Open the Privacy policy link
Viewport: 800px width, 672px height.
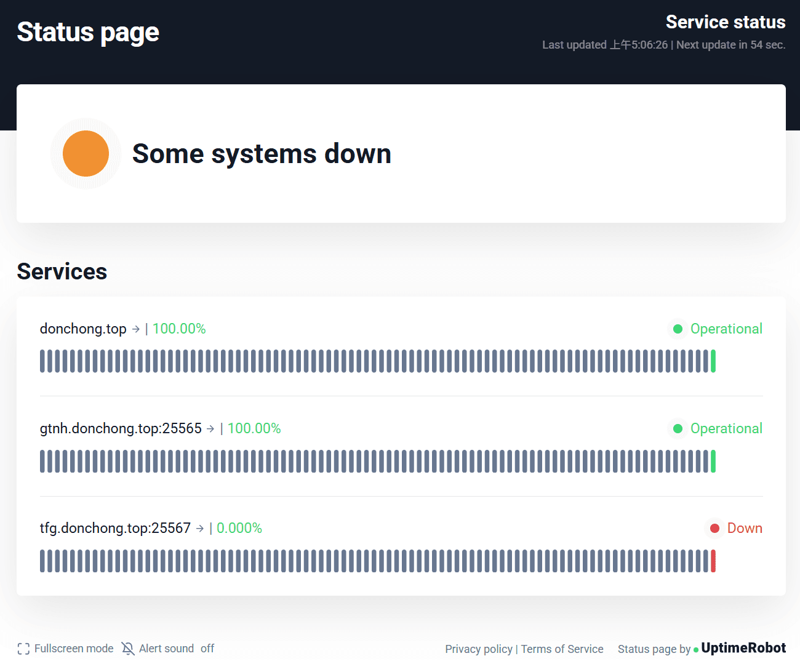click(479, 649)
